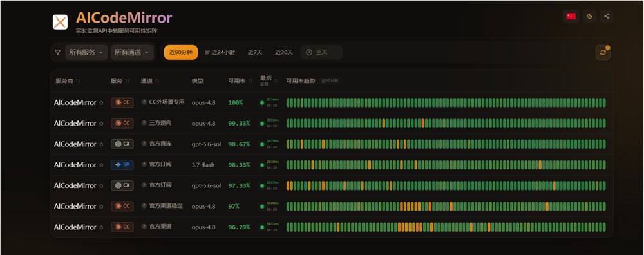Click the CC badge in the 三方逆向 row

coord(122,123)
